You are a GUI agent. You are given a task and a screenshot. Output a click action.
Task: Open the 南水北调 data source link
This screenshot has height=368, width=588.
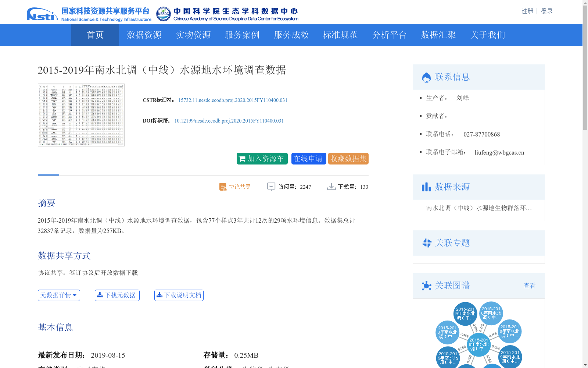click(479, 208)
